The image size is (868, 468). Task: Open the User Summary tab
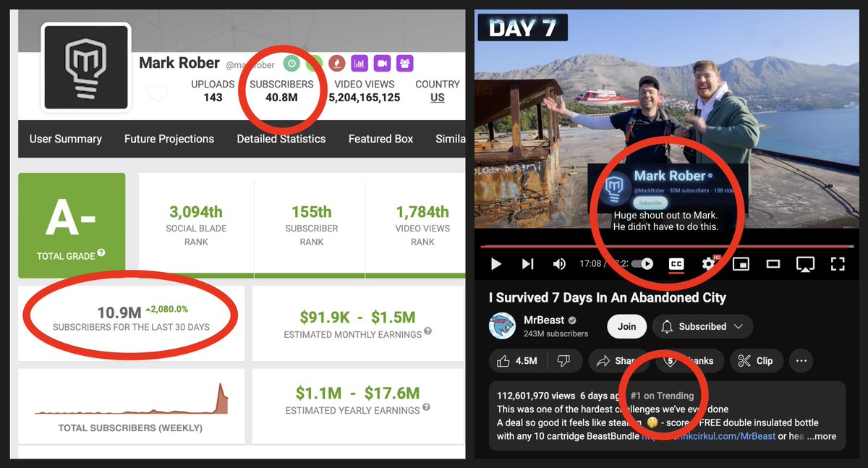pos(66,139)
